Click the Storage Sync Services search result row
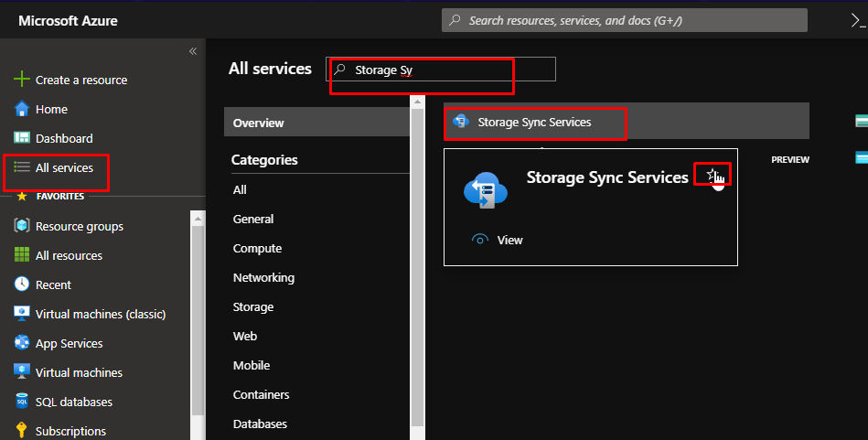This screenshot has height=440, width=868. (627, 122)
